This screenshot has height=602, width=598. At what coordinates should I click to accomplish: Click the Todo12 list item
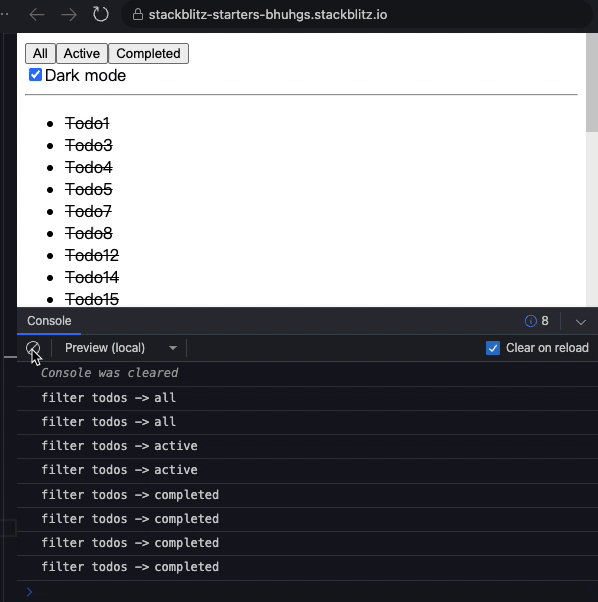pyautogui.click(x=92, y=255)
